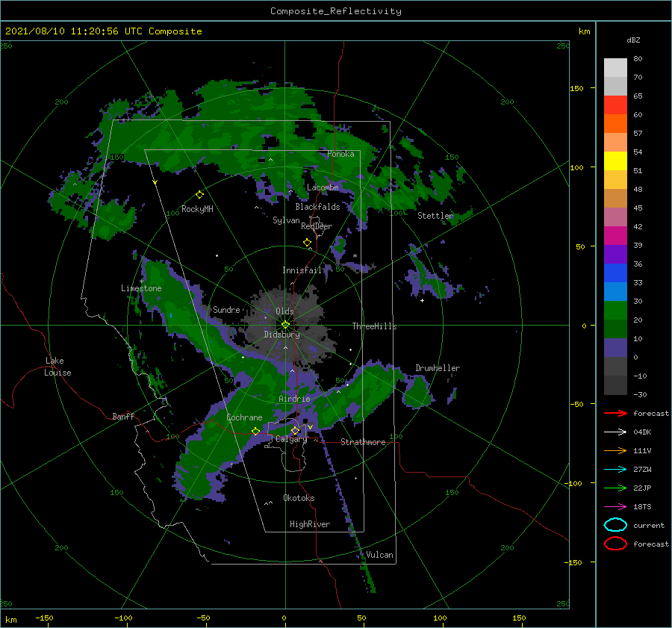Click the orange 111V arrow icon

(615, 450)
